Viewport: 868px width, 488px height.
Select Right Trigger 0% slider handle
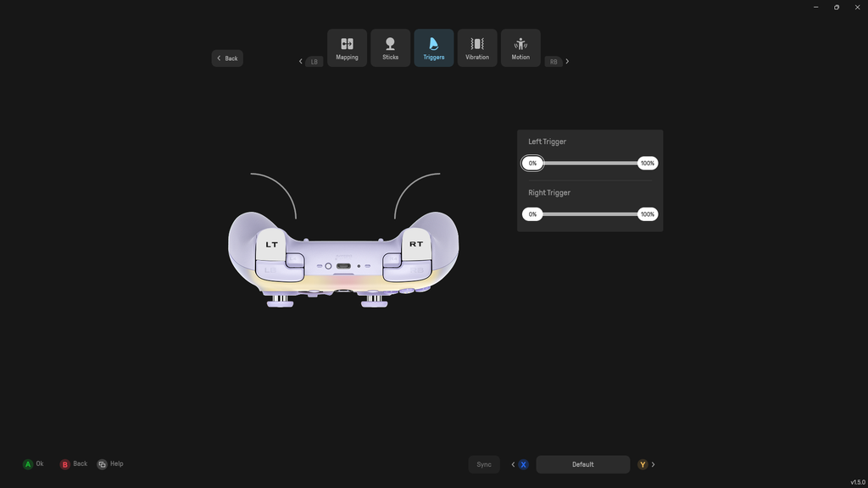pyautogui.click(x=532, y=214)
